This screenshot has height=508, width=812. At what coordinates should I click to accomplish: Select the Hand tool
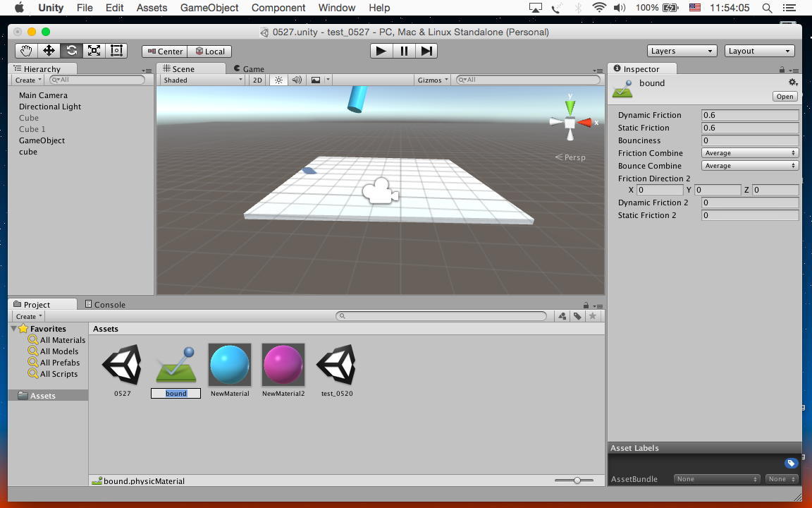(26, 51)
